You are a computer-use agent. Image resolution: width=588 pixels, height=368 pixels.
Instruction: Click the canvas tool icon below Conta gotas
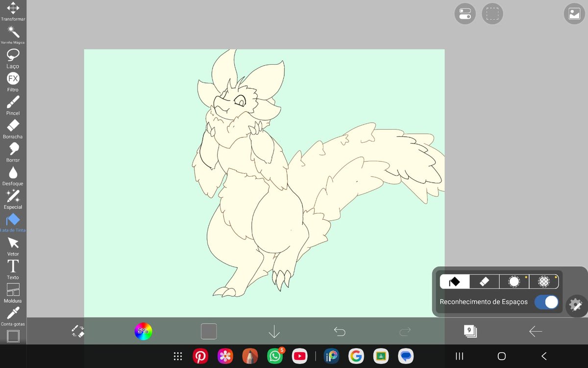(x=13, y=336)
